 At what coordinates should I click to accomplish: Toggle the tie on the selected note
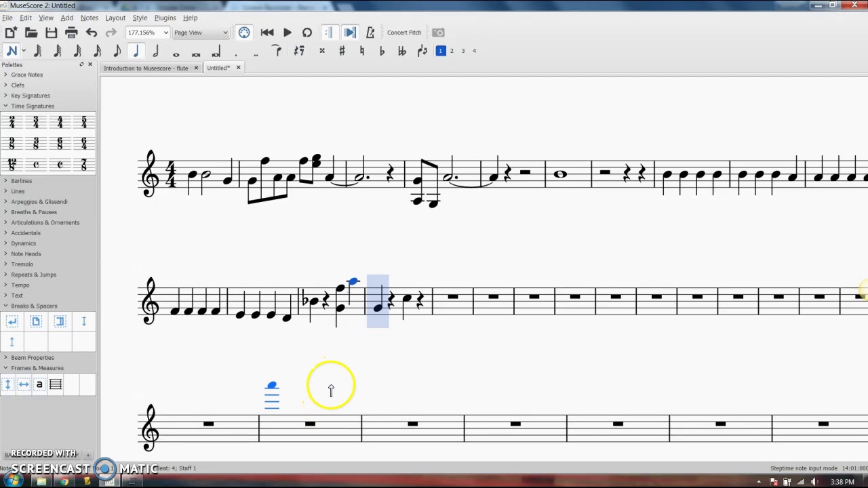pos(277,51)
